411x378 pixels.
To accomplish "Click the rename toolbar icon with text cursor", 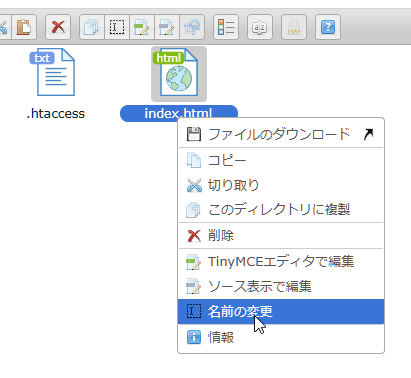I will click(x=117, y=27).
